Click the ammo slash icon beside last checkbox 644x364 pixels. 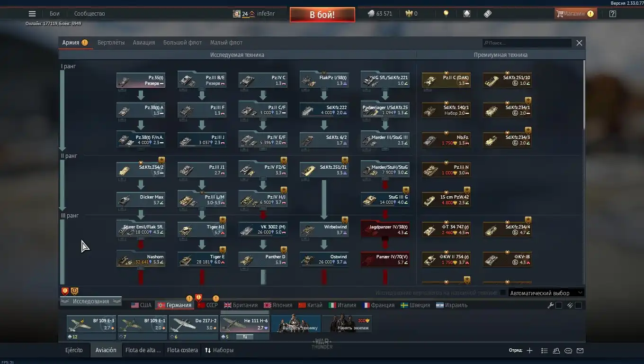coord(570,305)
